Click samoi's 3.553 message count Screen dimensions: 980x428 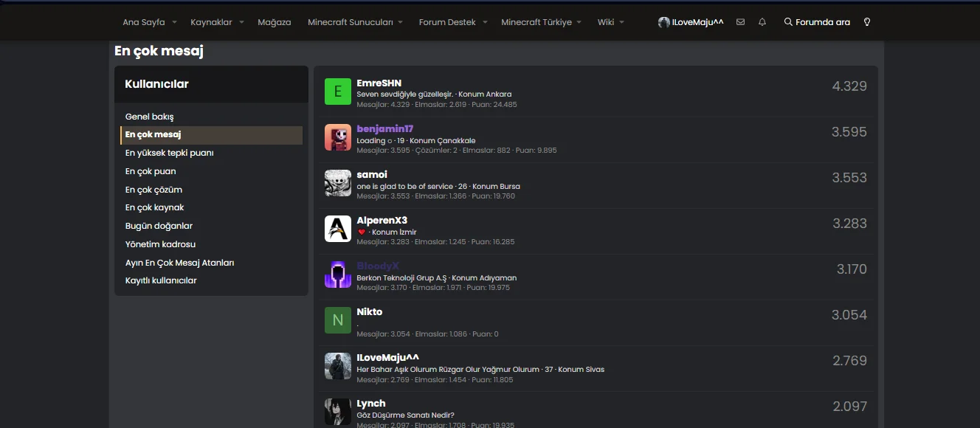click(849, 178)
